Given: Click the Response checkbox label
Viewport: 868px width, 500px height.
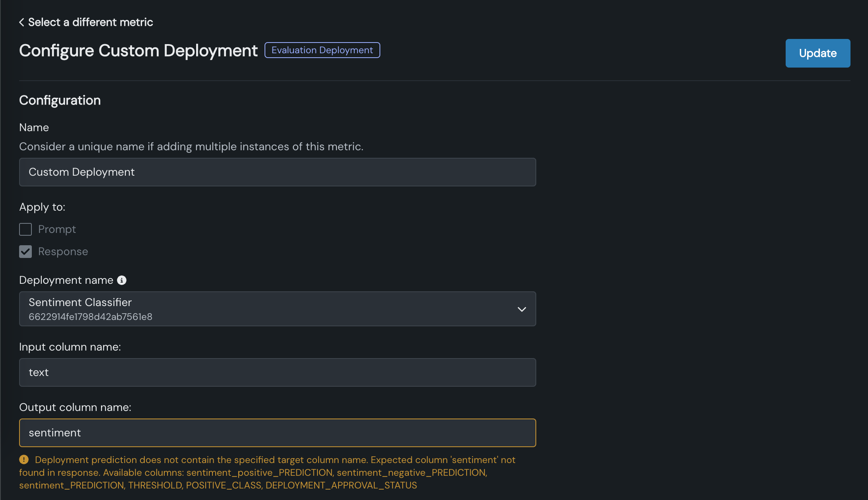Looking at the screenshot, I should tap(63, 252).
